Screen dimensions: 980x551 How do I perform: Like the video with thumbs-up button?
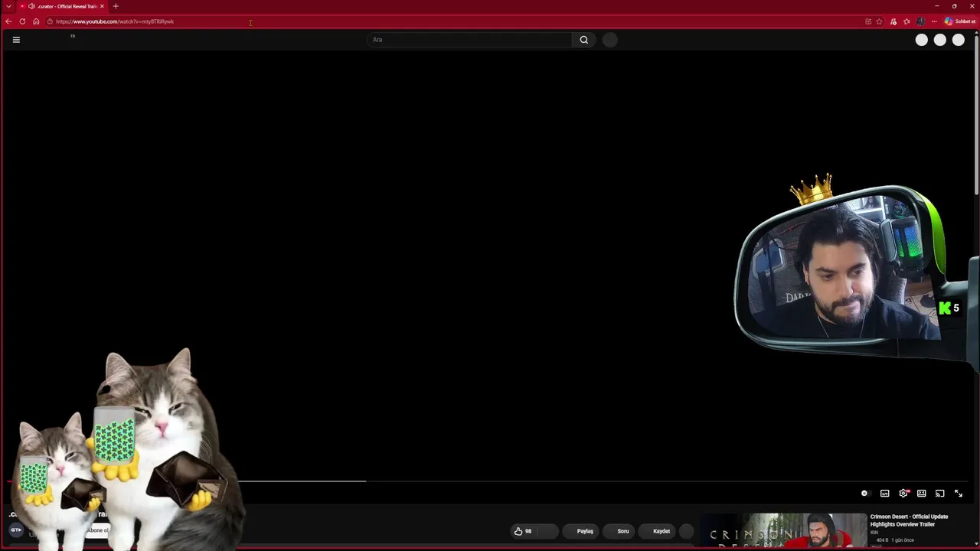[x=524, y=531]
